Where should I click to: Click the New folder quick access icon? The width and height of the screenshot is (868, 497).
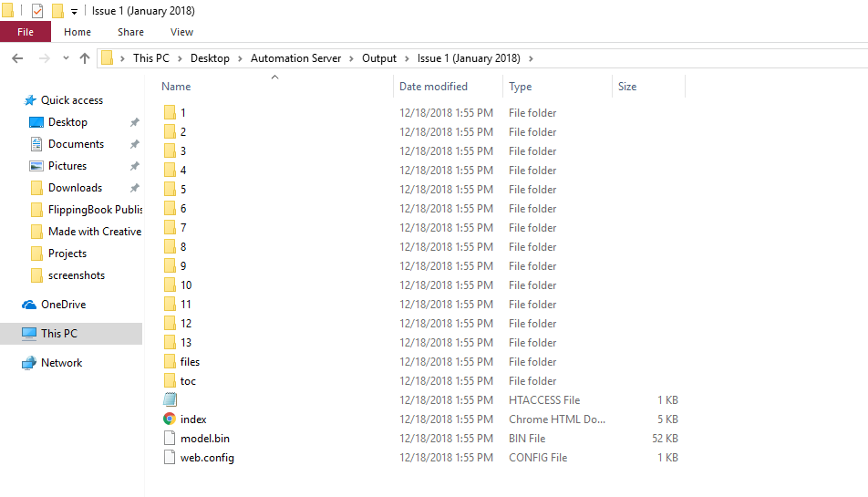57,11
